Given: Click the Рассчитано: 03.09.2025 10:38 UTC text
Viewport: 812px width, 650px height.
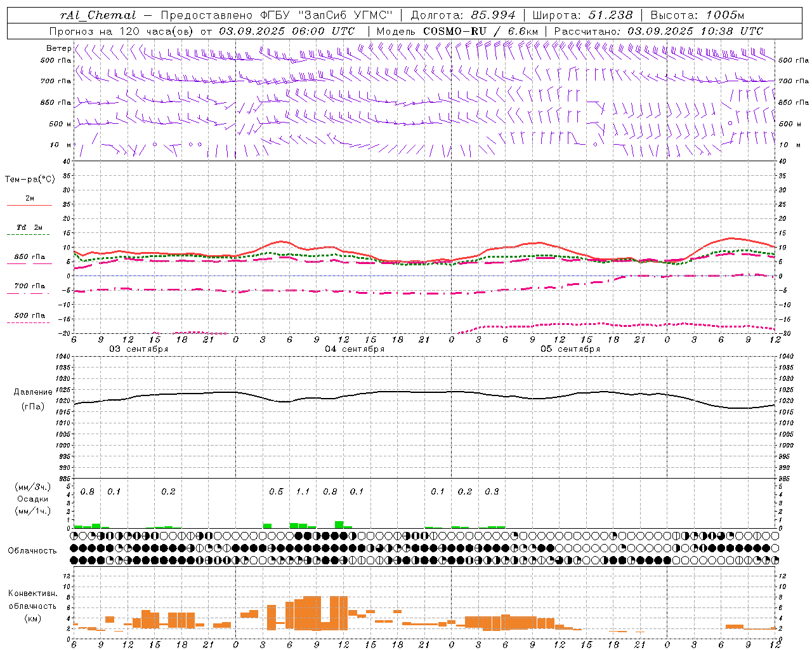Looking at the screenshot, I should pos(658,31).
